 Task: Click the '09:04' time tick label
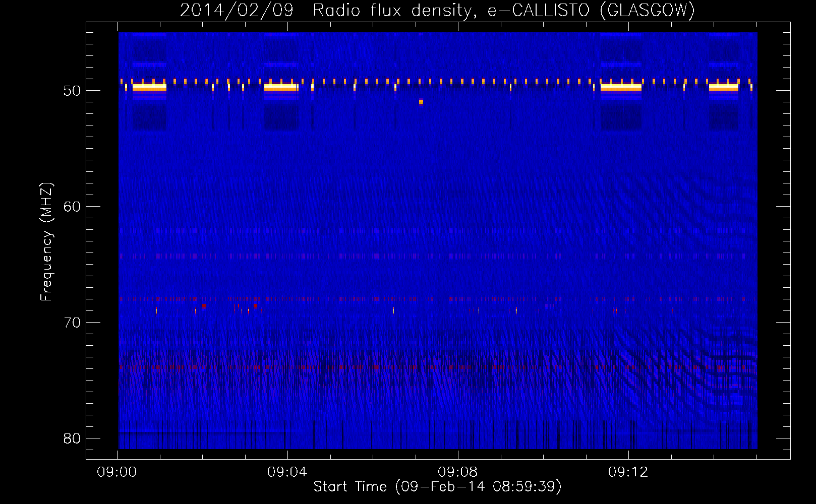coord(287,472)
